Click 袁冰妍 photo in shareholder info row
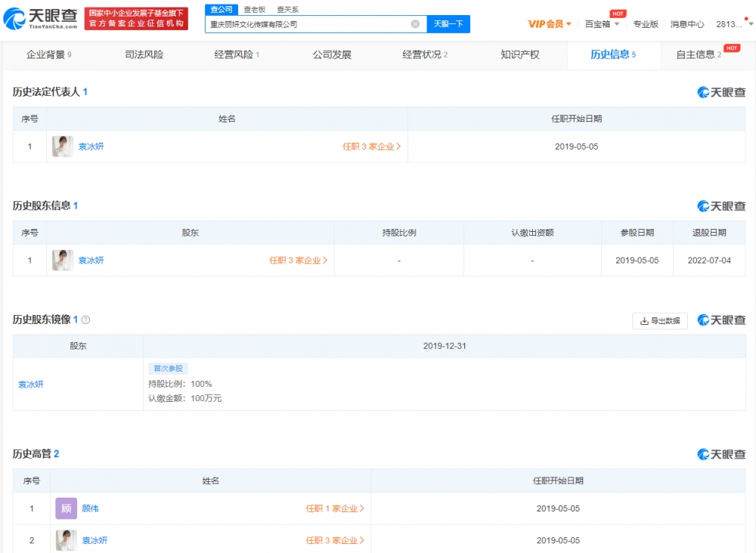756x553 pixels. pos(63,261)
